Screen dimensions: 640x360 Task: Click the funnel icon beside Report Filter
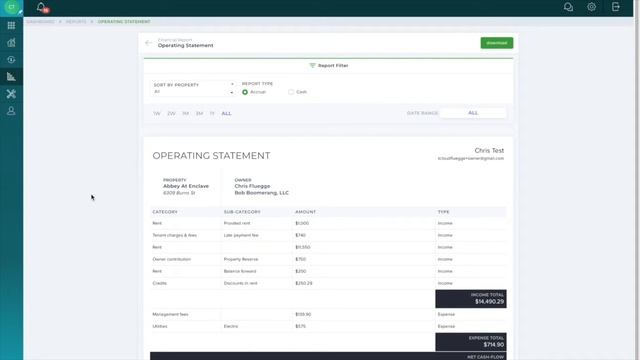coord(312,65)
